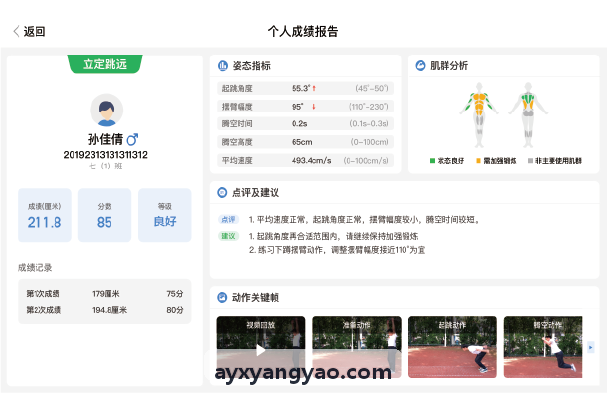Click the 动作关键帧 section icon
The height and width of the screenshot is (393, 607).
222,297
